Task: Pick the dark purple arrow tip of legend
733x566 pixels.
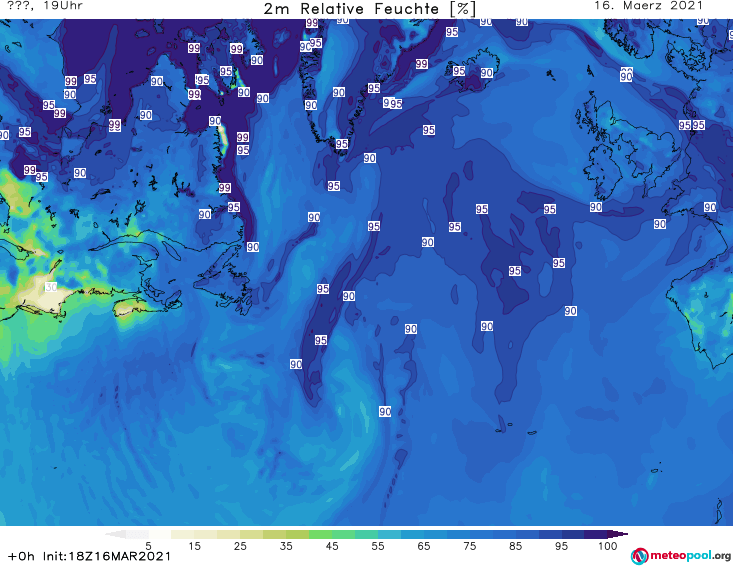Action: point(618,534)
